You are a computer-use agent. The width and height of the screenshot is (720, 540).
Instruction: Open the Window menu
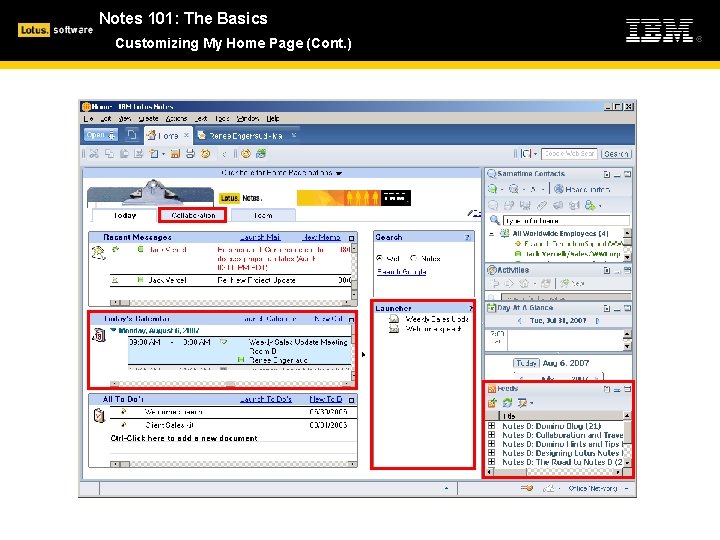[248, 118]
